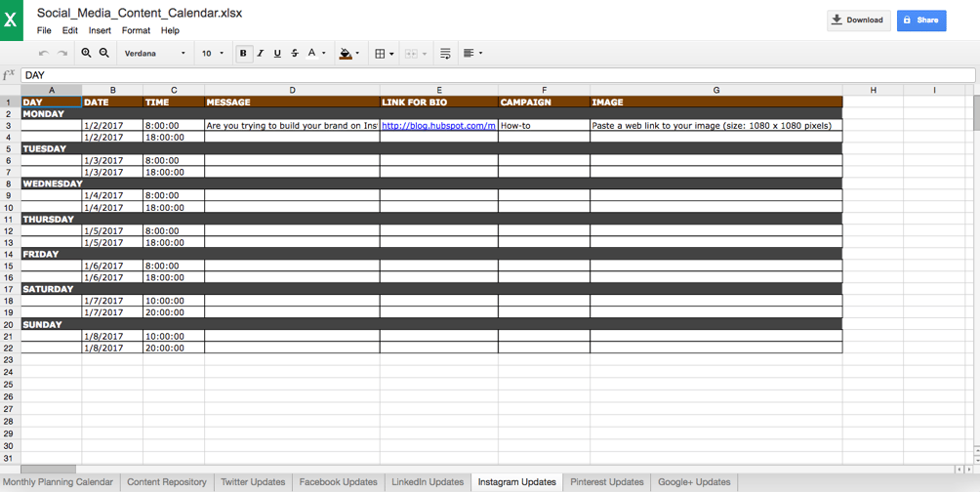Screen dimensions: 980x492
Task: Toggle bold formatting
Action: tap(243, 54)
